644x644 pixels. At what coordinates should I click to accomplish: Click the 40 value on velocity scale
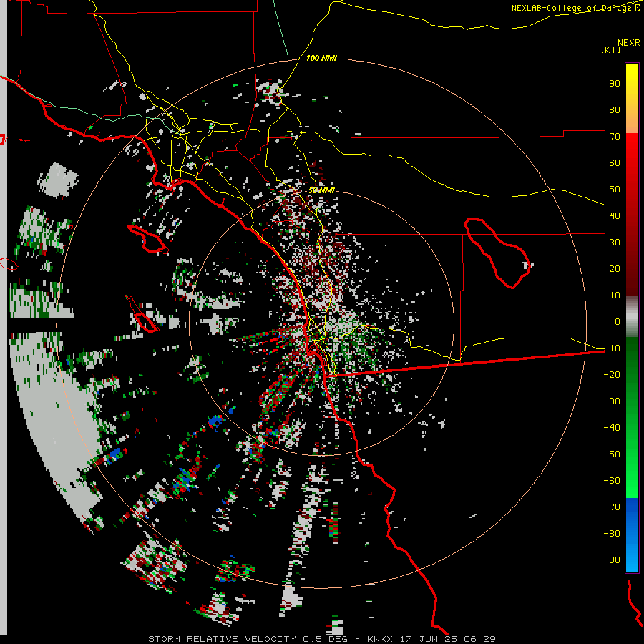tap(615, 216)
